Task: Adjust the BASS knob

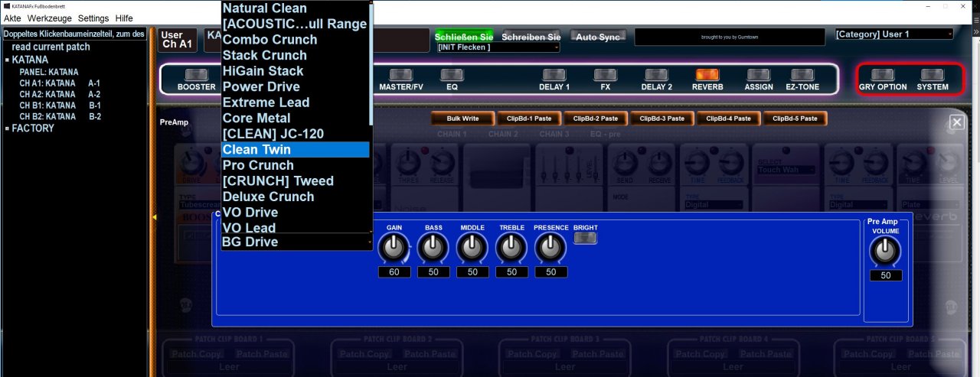Action: click(x=433, y=248)
